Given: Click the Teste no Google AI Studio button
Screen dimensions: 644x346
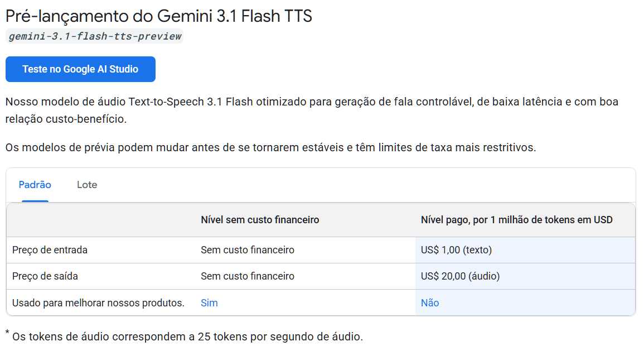Looking at the screenshot, I should tap(80, 69).
